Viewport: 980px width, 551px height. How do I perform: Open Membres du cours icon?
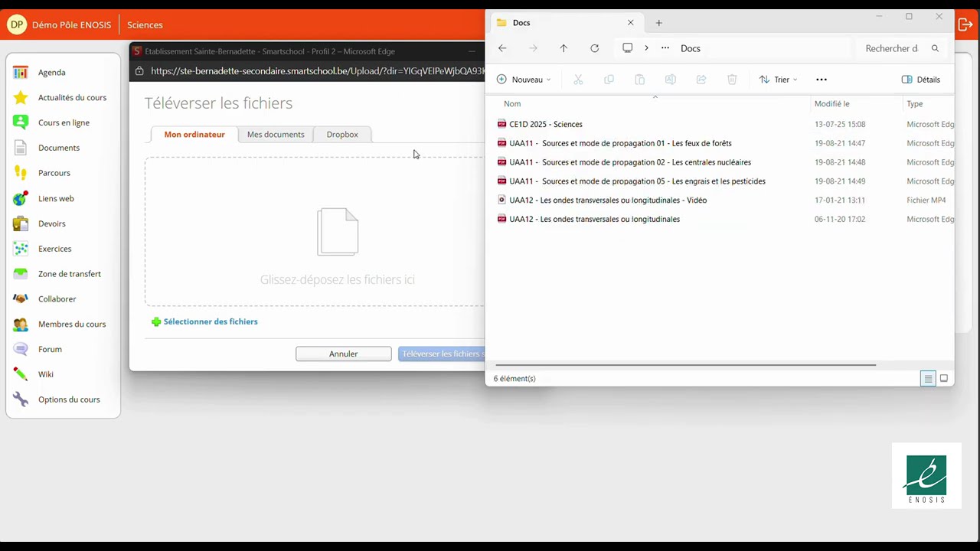[21, 324]
